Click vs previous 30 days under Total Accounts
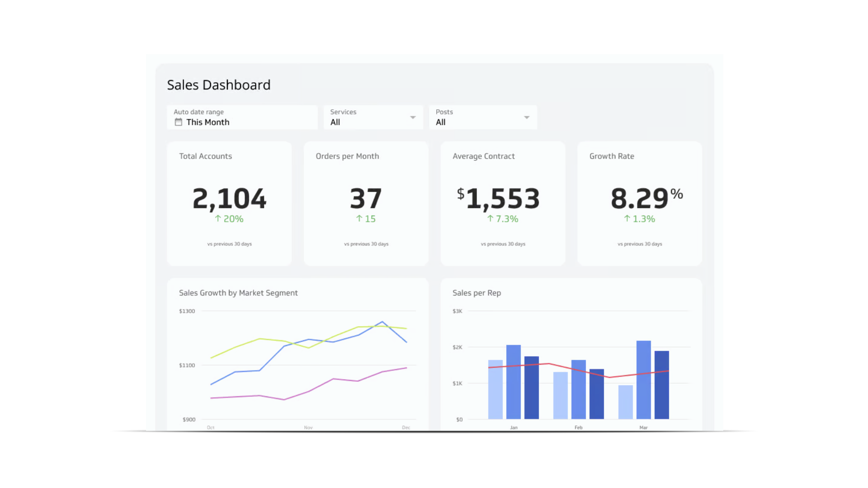Screen dimensions: 868x488 point(230,244)
